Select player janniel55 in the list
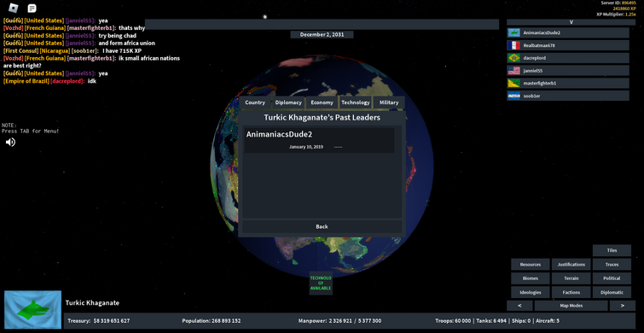 [568, 71]
